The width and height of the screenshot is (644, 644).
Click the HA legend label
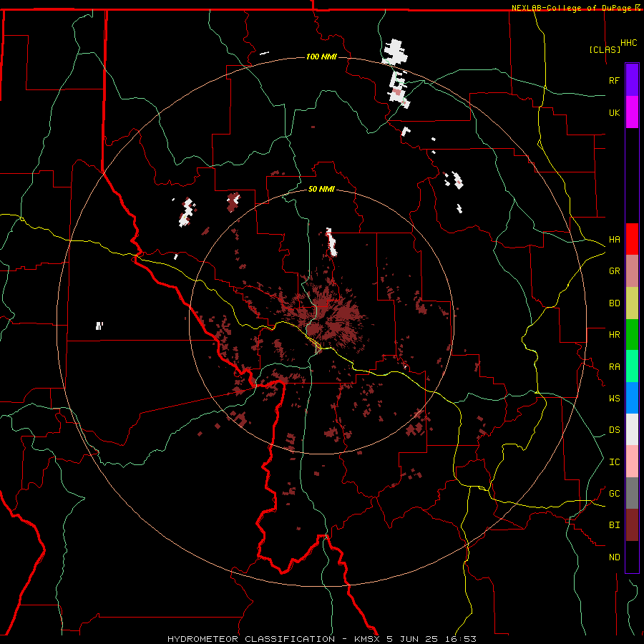coord(614,240)
